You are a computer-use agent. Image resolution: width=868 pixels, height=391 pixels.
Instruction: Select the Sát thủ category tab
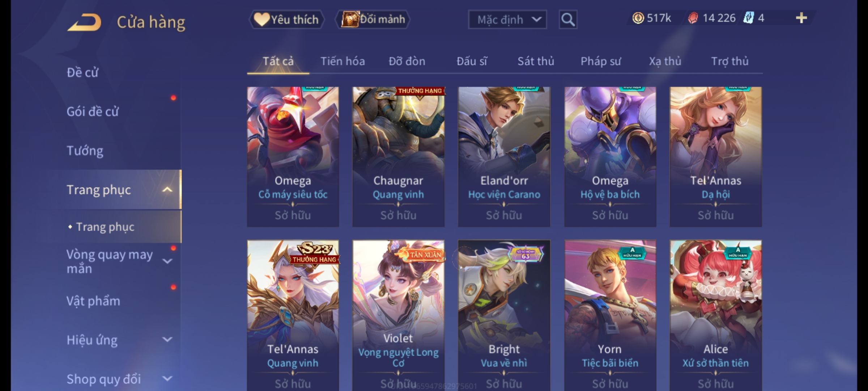536,61
